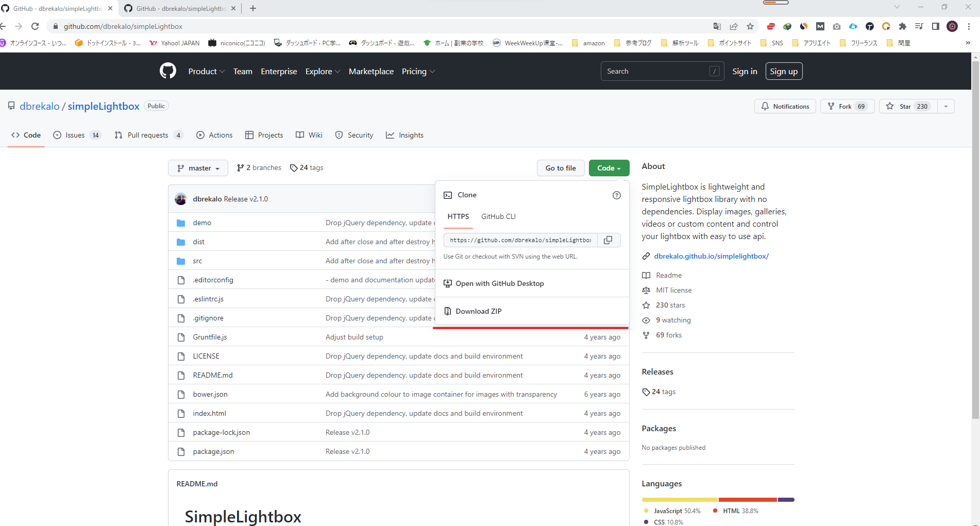980x526 pixels.
Task: Switch to the Wiki tab
Action: coord(309,135)
